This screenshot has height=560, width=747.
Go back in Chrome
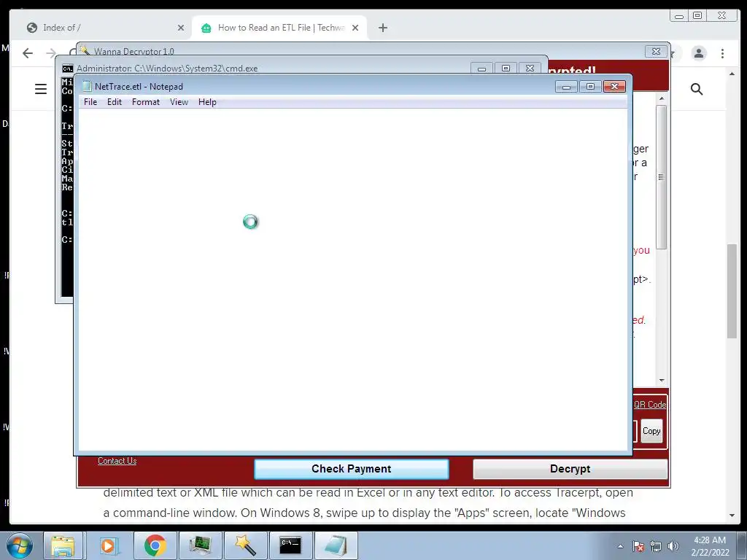point(28,52)
